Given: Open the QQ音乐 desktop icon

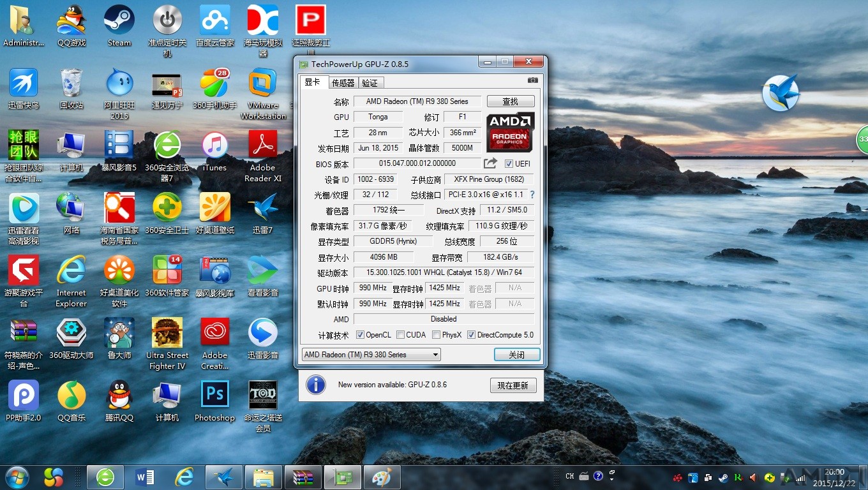Looking at the screenshot, I should 71,401.
